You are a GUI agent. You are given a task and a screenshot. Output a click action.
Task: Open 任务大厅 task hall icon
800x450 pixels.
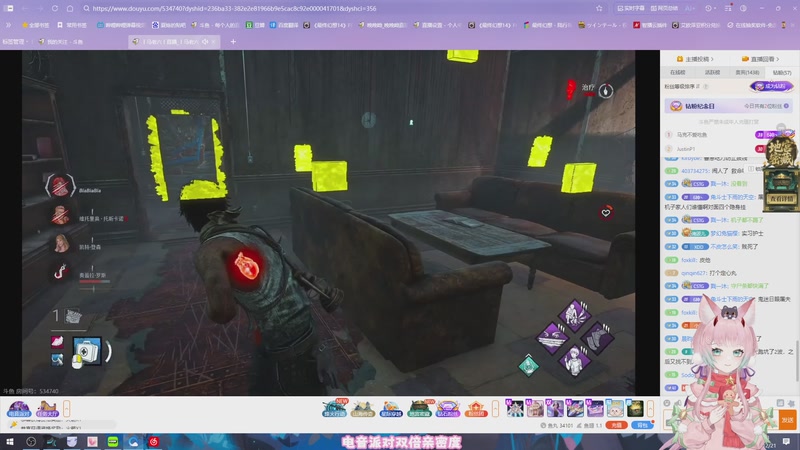click(47, 409)
